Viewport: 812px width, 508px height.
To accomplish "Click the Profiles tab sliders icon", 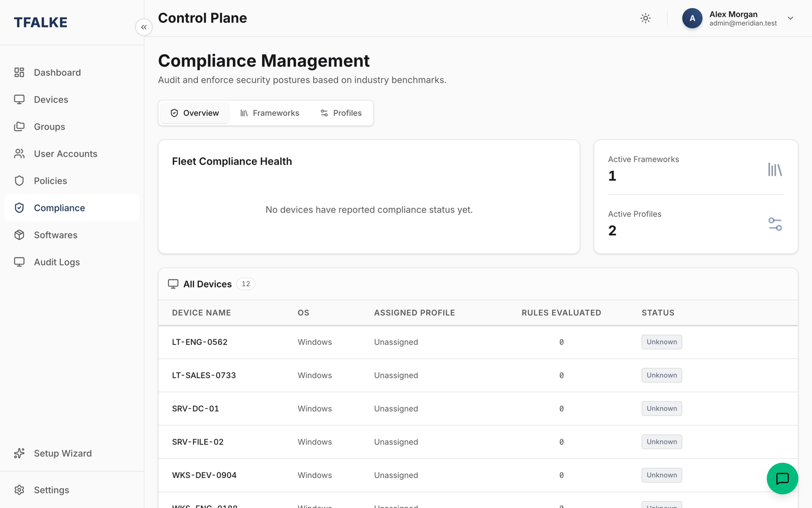I will tap(324, 113).
